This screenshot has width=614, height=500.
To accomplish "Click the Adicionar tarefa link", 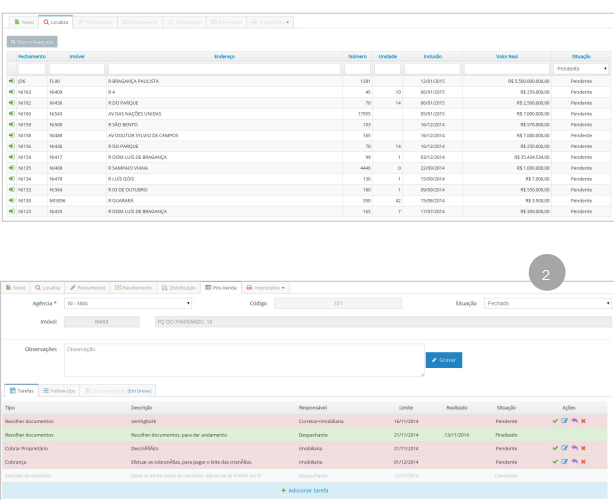I will (305, 490).
